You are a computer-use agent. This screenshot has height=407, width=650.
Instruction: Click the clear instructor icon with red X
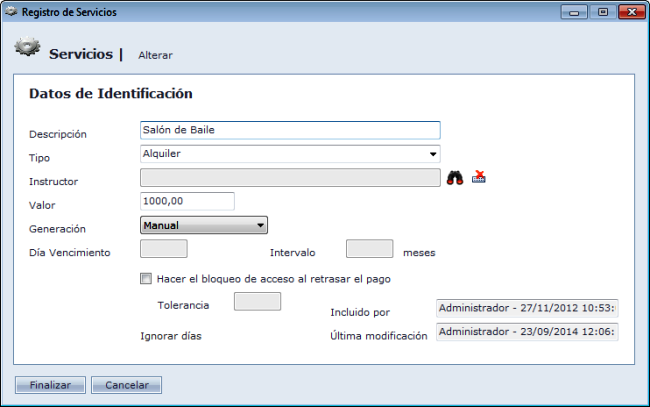(479, 178)
